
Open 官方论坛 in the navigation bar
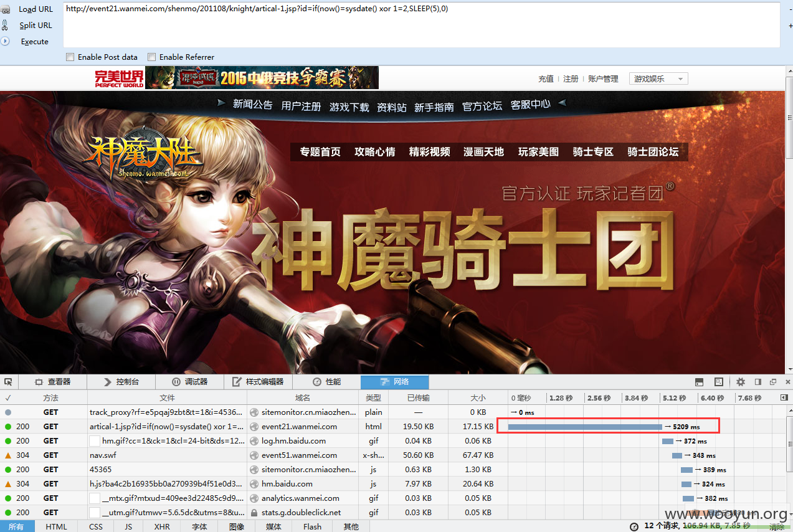(482, 107)
